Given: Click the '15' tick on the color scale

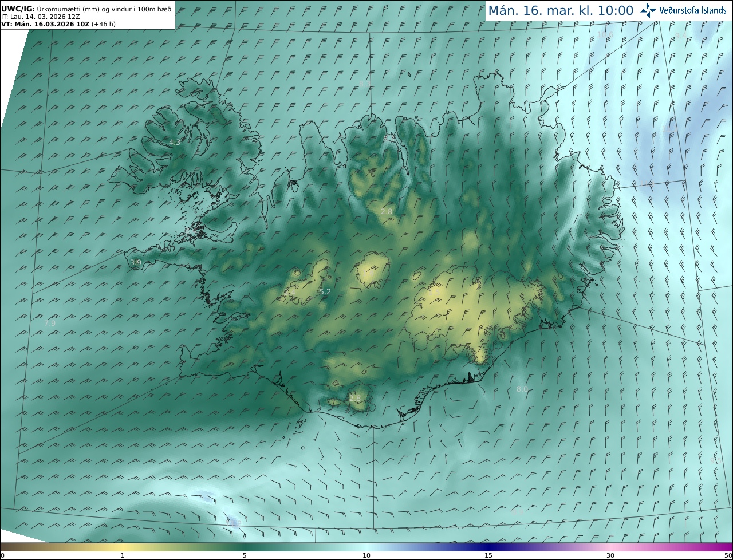Looking at the screenshot, I should tap(488, 555).
